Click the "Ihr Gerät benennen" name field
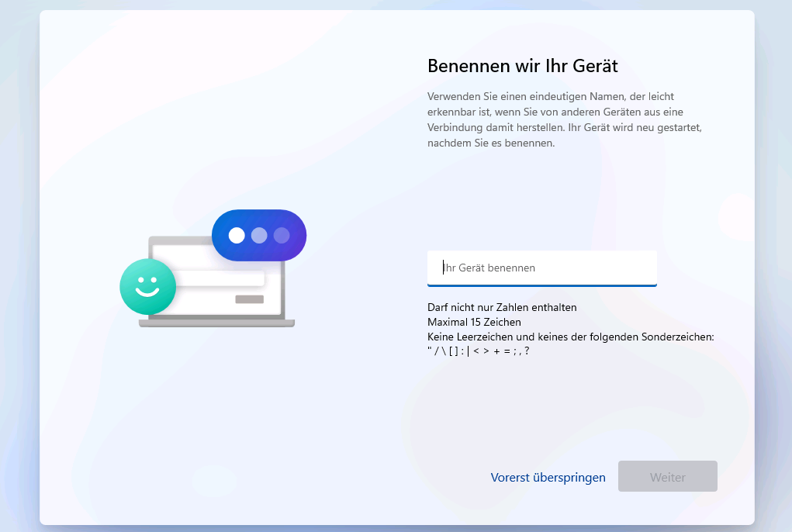 coord(542,268)
